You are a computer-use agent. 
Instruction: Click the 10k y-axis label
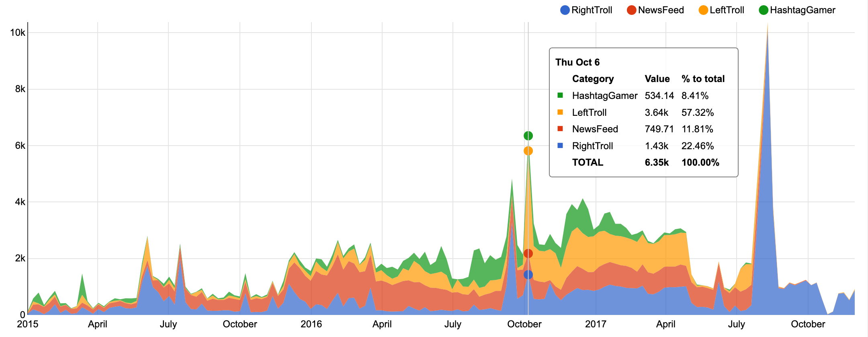(18, 33)
